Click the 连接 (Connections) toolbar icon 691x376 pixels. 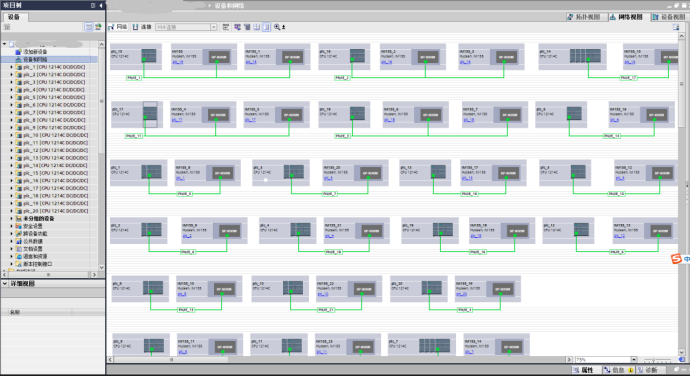click(142, 27)
